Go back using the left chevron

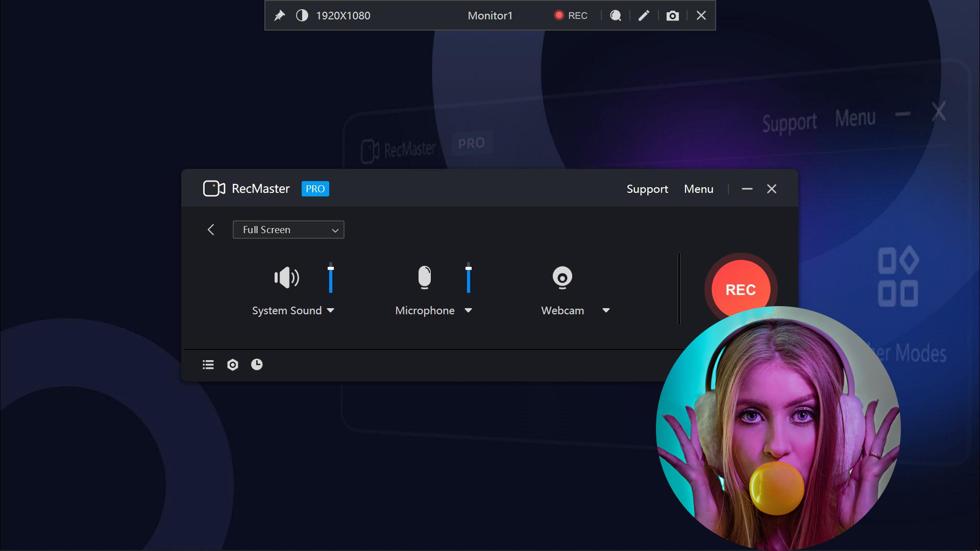coord(211,230)
